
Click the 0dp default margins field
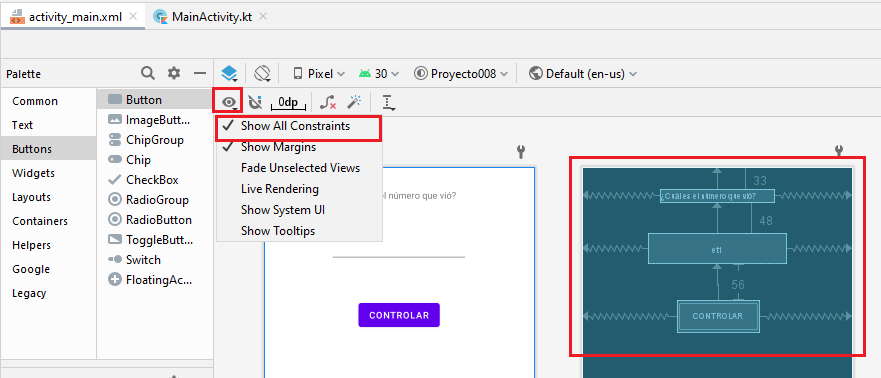click(288, 103)
